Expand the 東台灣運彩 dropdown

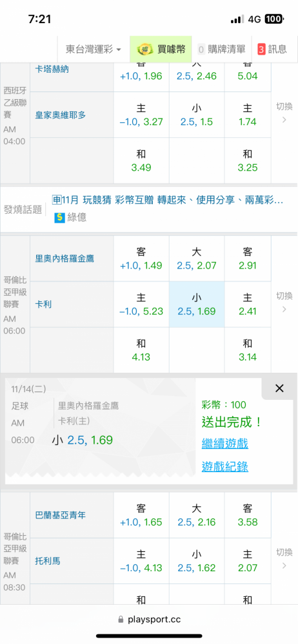94,50
